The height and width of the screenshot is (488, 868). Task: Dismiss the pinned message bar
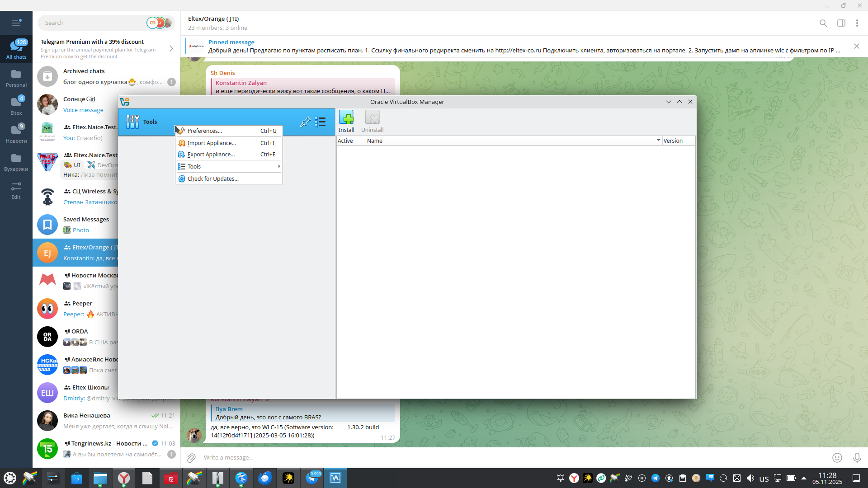click(856, 46)
